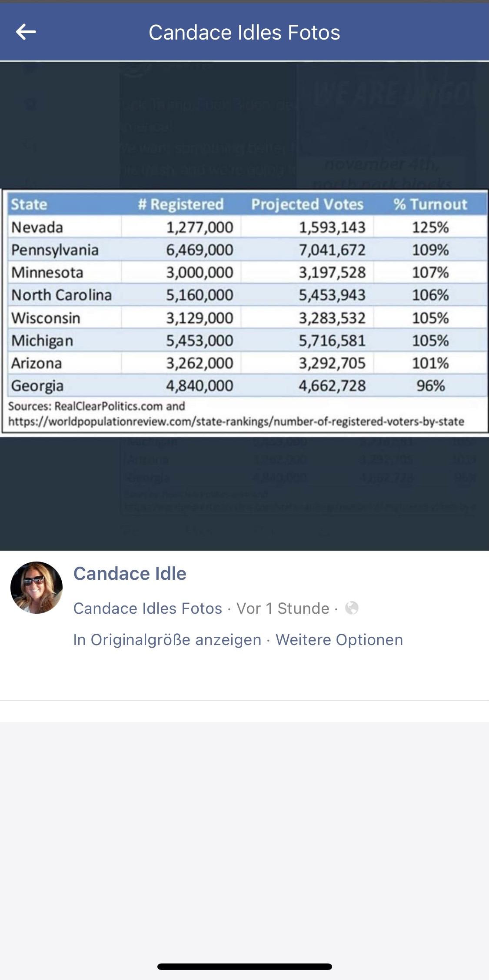The height and width of the screenshot is (980, 489).
Task: Tap the worldpopulationreview.com source URL in photo
Action: click(x=236, y=421)
